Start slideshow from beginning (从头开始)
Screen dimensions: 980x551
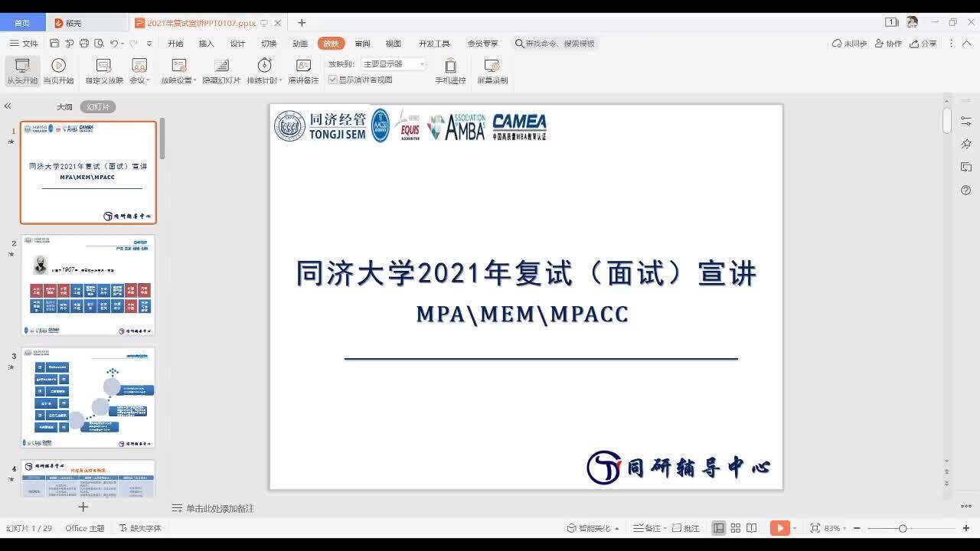(22, 71)
